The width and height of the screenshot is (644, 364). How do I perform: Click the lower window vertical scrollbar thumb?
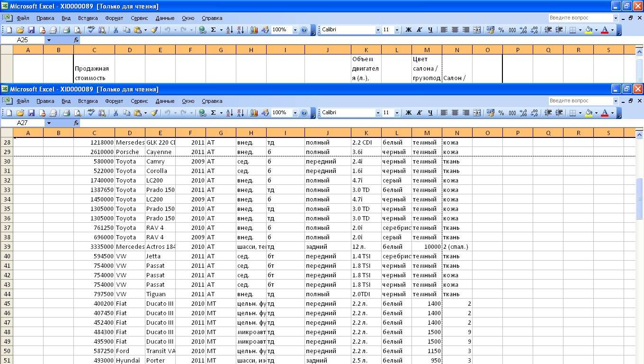[640, 199]
